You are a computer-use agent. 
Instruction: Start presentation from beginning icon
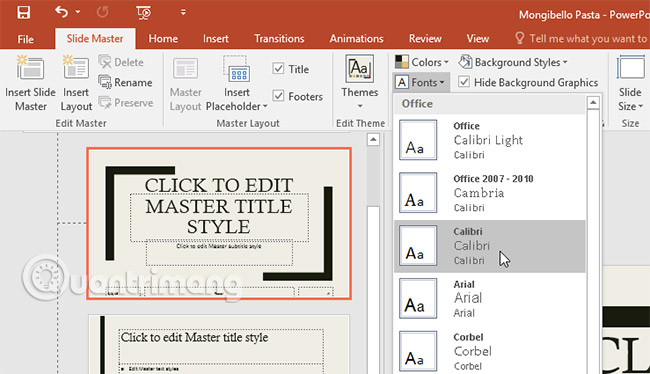[x=143, y=12]
